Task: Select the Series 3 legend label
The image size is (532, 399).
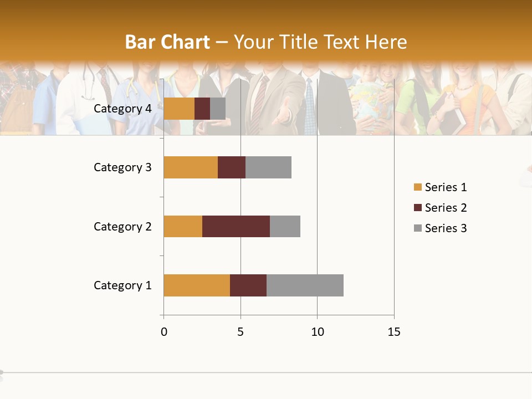Action: click(446, 228)
